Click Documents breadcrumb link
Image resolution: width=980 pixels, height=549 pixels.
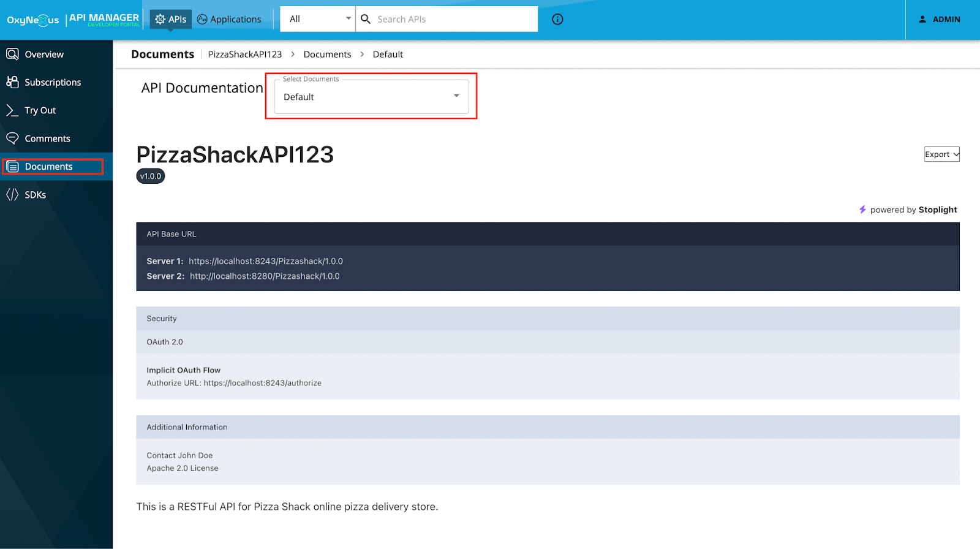[x=327, y=55]
